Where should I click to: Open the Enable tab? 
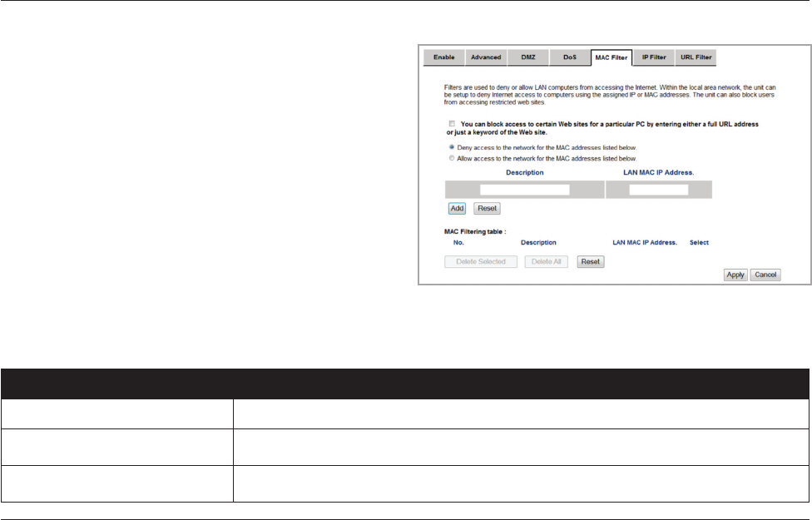point(443,57)
